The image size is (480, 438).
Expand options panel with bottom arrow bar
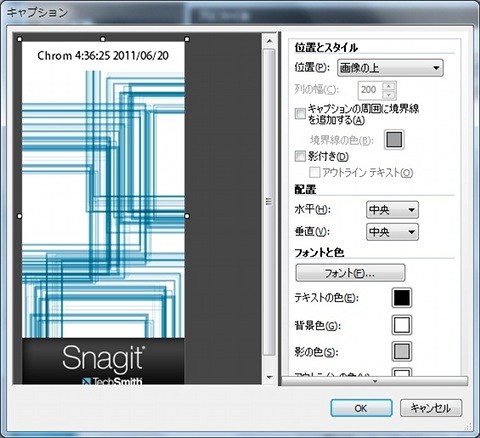click(375, 381)
